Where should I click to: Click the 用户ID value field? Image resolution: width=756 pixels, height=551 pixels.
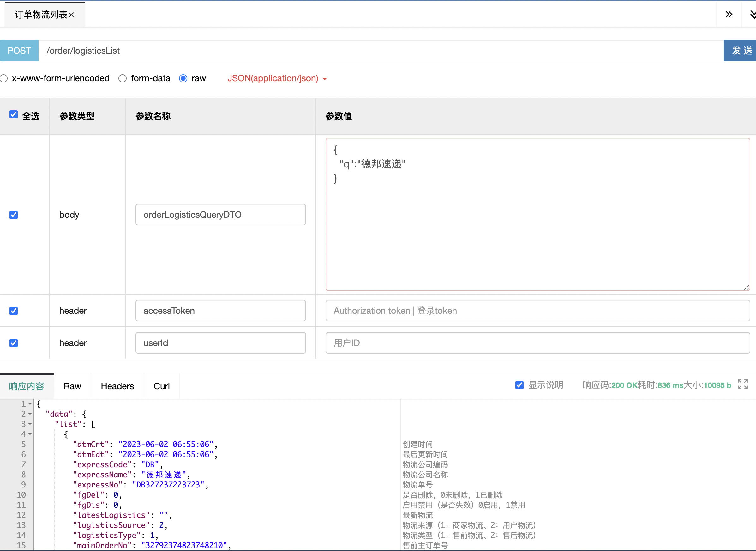pos(538,343)
